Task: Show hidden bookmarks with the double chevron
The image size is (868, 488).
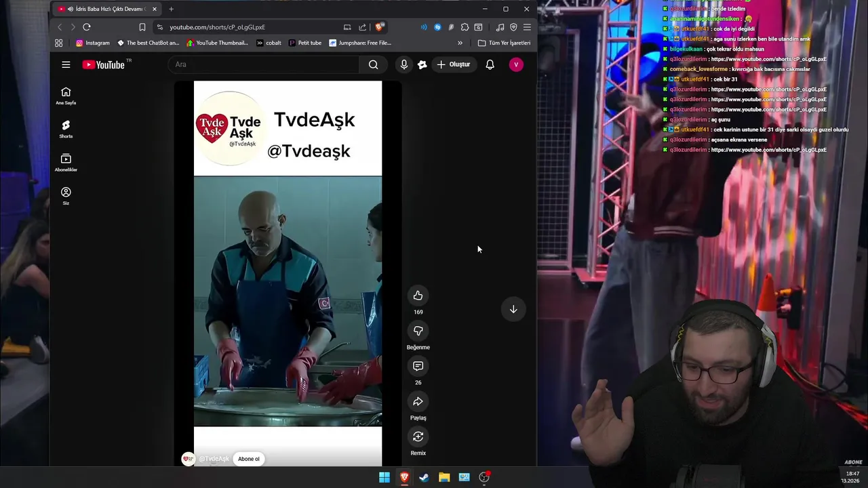Action: pos(460,43)
